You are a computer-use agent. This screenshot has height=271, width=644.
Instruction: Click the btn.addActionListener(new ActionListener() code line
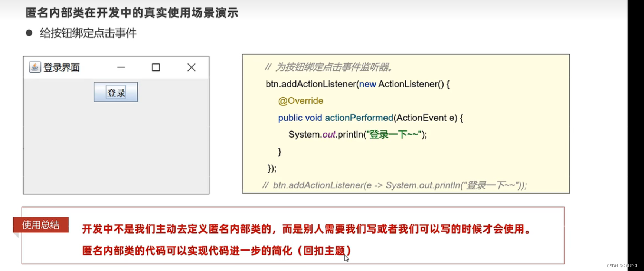358,84
